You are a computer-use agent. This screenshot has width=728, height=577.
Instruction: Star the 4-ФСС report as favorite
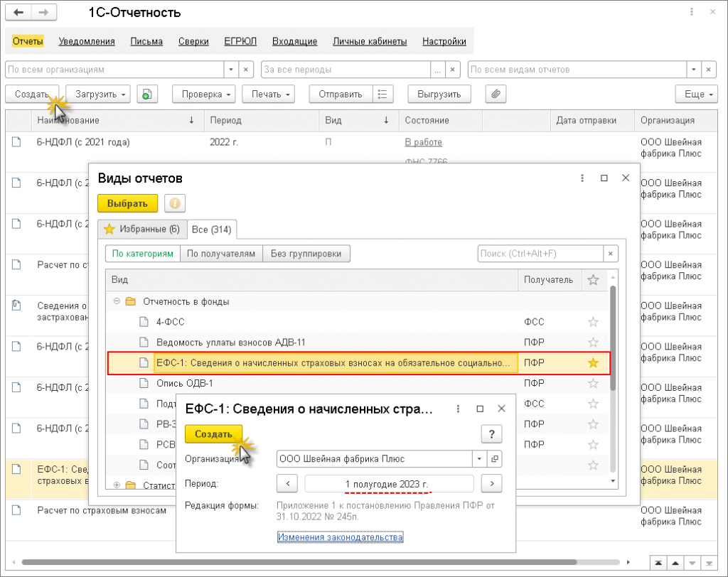(x=593, y=322)
